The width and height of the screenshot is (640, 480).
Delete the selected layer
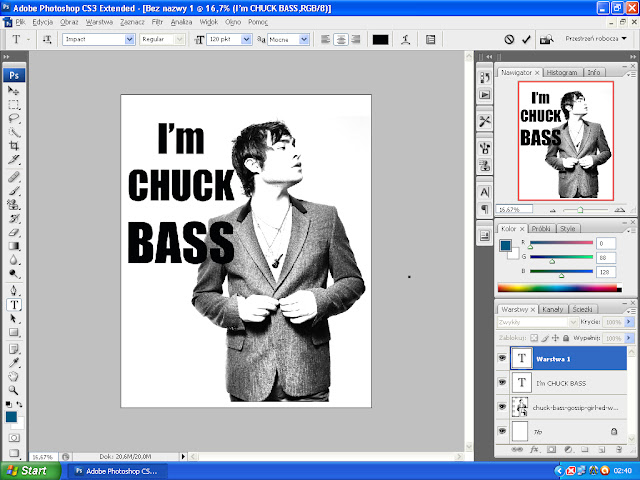coord(619,449)
